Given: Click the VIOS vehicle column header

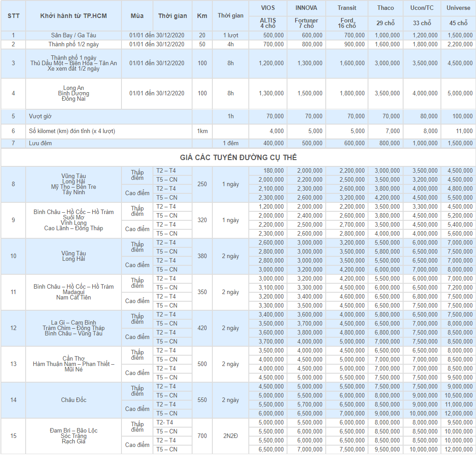Looking at the screenshot, I should click(268, 8).
